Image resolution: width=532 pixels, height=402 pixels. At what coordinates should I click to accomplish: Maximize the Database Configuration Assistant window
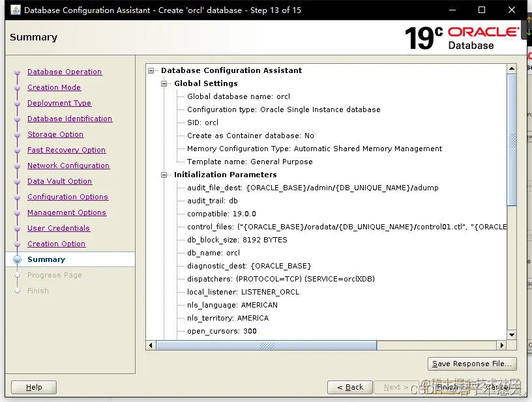[481, 10]
